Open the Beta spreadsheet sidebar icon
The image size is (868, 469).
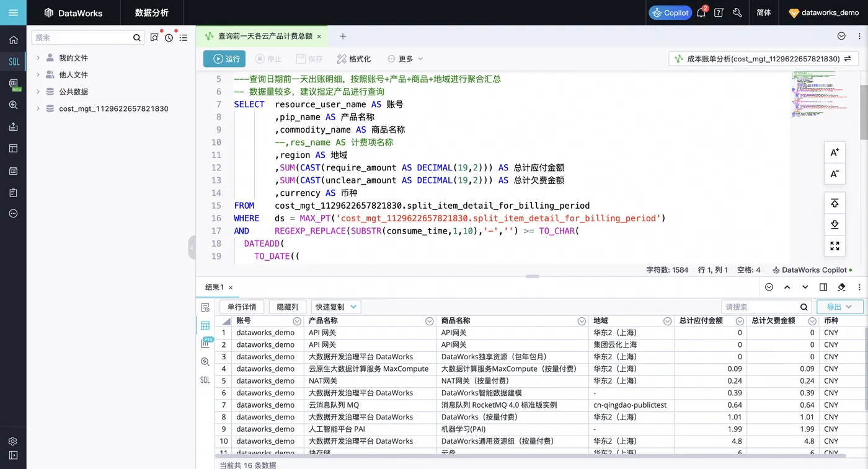[x=13, y=84]
